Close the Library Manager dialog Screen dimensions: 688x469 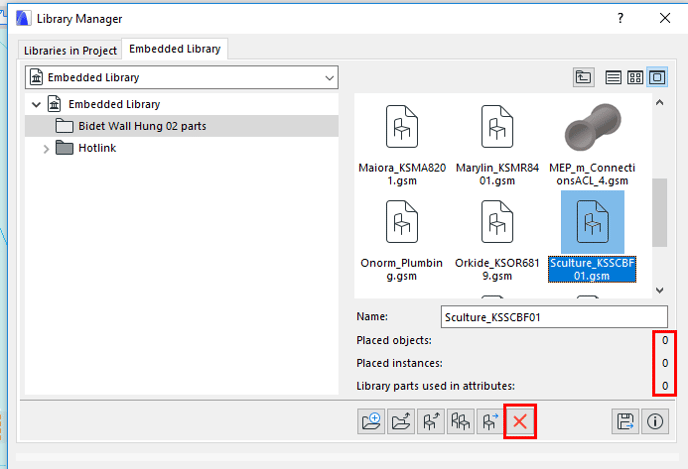(x=665, y=18)
